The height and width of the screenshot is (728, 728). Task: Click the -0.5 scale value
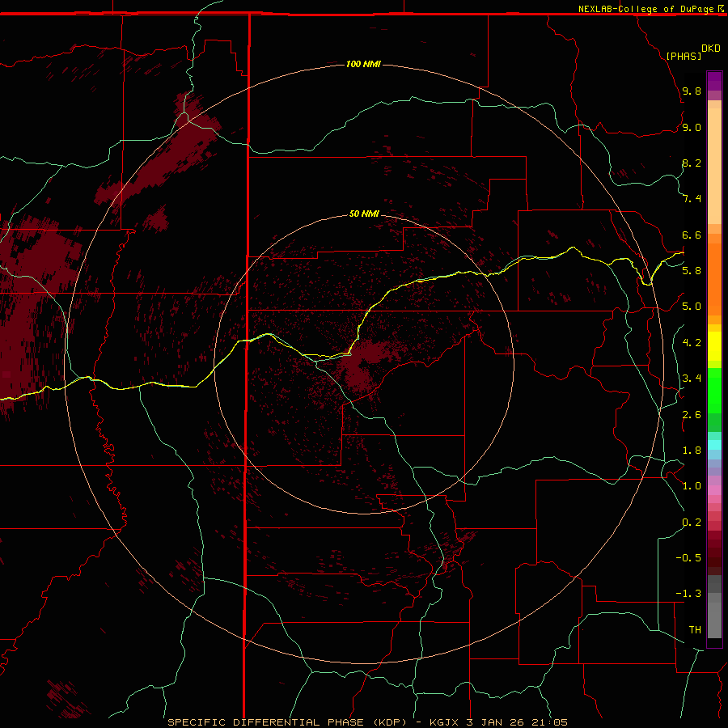[688, 557]
